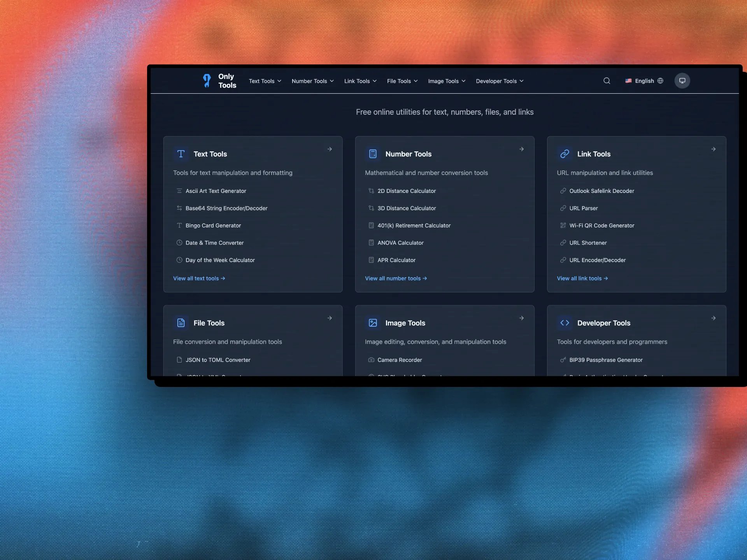The width and height of the screenshot is (747, 560).
Task: Click the arrow on Number Tools card
Action: 521,149
